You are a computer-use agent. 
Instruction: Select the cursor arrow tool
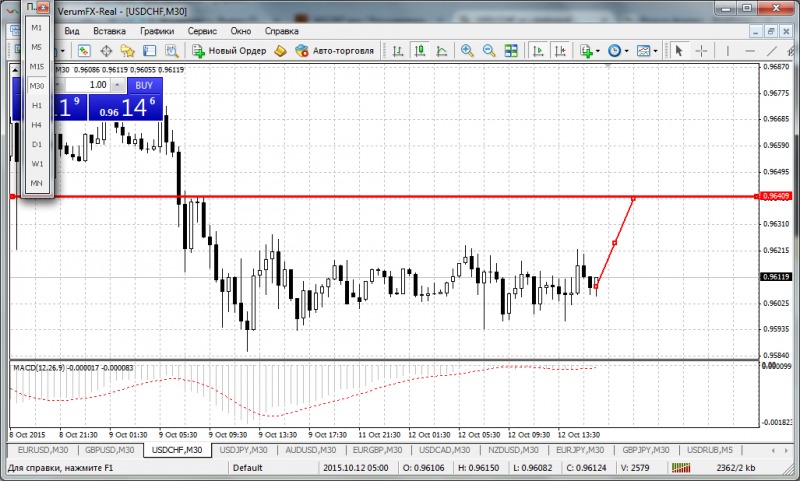click(x=679, y=50)
